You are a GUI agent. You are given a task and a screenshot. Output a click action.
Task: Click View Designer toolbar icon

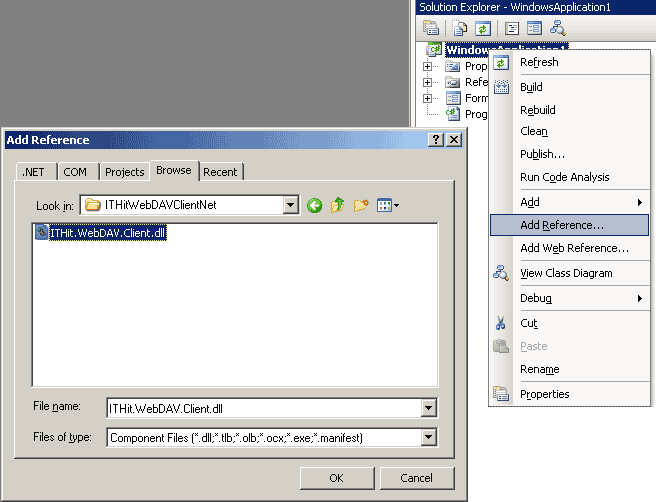(x=534, y=28)
